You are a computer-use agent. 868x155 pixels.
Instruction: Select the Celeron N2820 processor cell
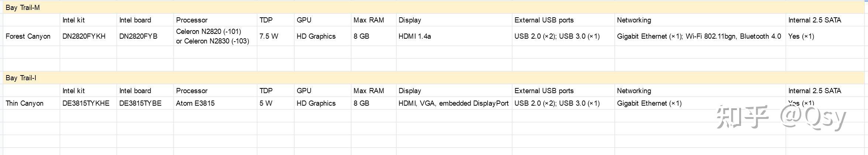(213, 36)
